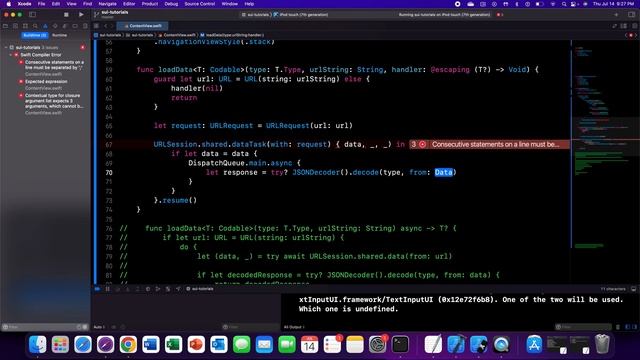This screenshot has width=640, height=360.
Task: Toggle the navigator sidebar visibility
Action: click(x=32, y=15)
